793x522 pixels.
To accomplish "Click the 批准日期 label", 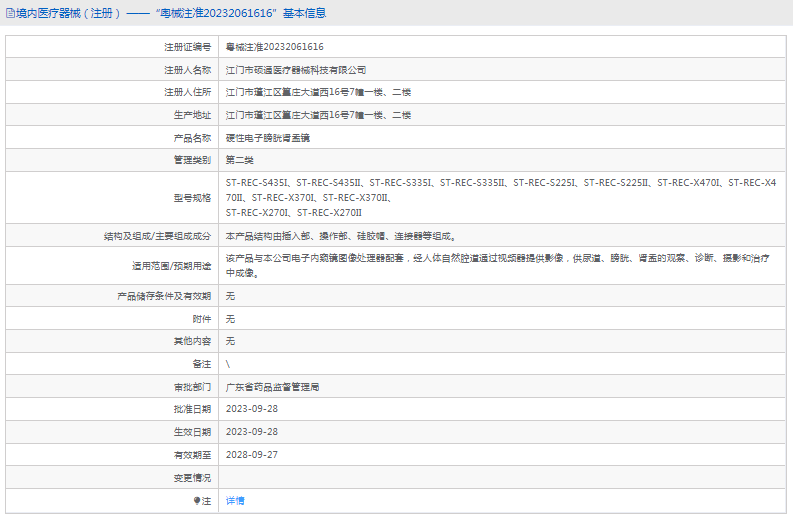I will pyautogui.click(x=192, y=409).
